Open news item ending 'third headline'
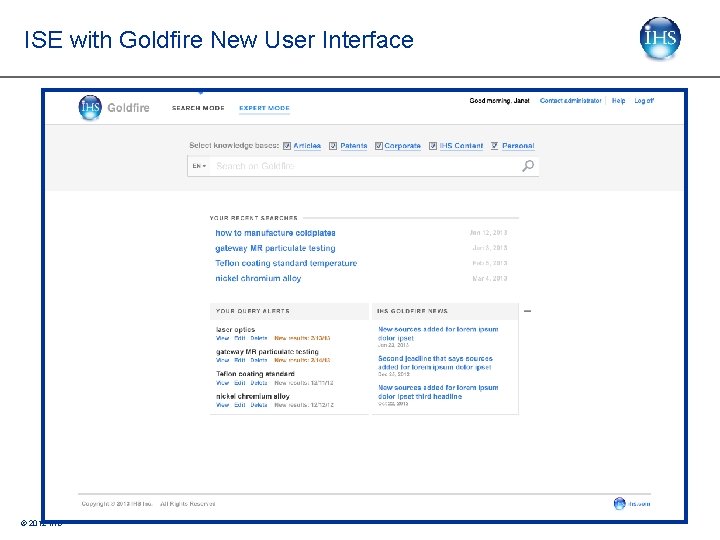720x540 pixels. pyautogui.click(x=438, y=392)
